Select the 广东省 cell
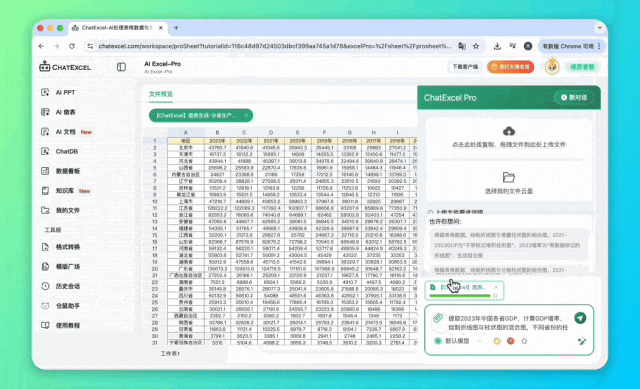The image size is (640, 389). coord(186,269)
